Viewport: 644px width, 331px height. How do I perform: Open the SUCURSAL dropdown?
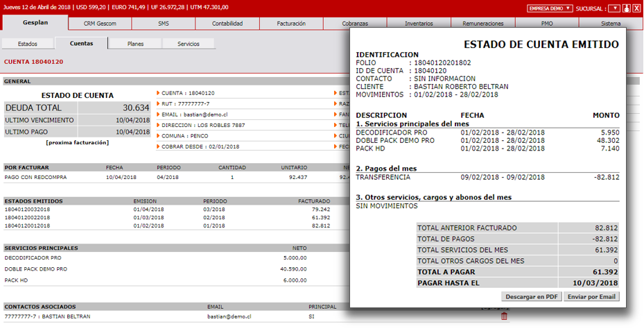[x=613, y=8]
